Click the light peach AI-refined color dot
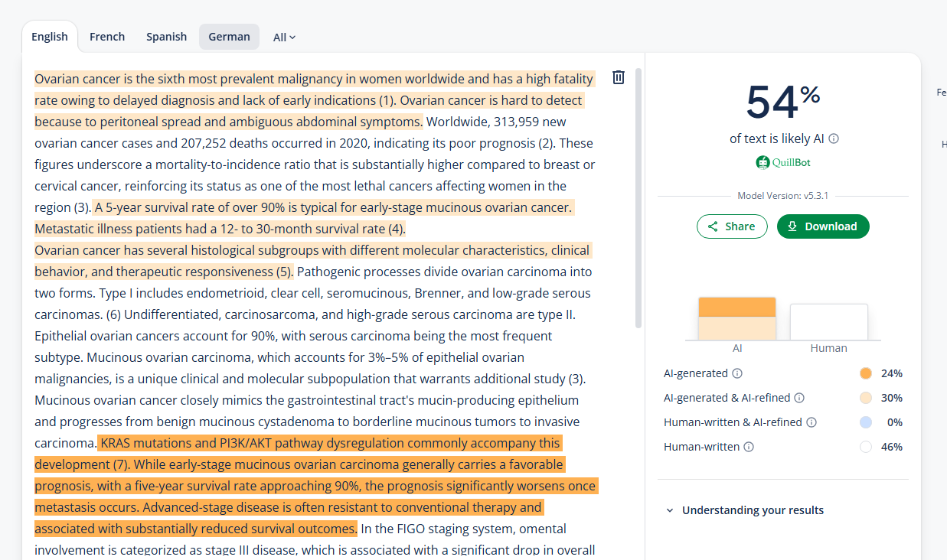The image size is (947, 560). (865, 398)
